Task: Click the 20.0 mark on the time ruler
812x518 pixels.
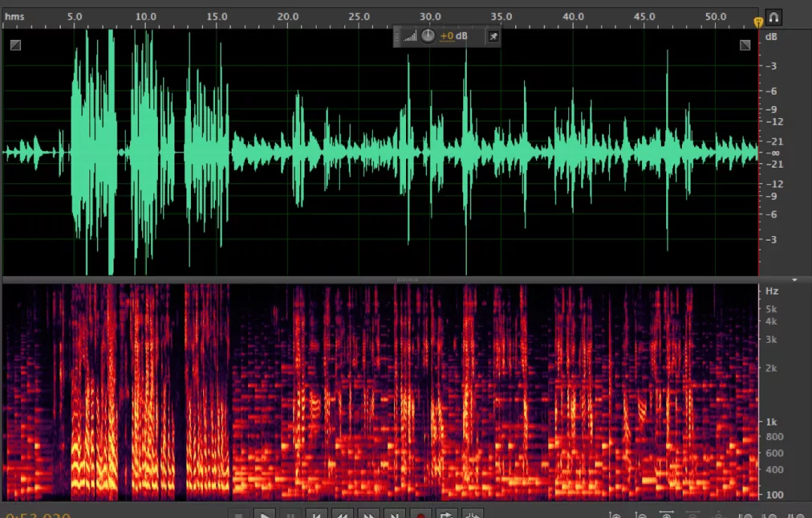Action: [x=288, y=17]
